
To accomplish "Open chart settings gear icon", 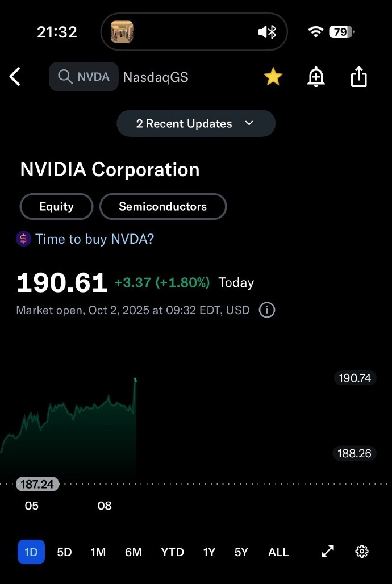I will tap(362, 552).
